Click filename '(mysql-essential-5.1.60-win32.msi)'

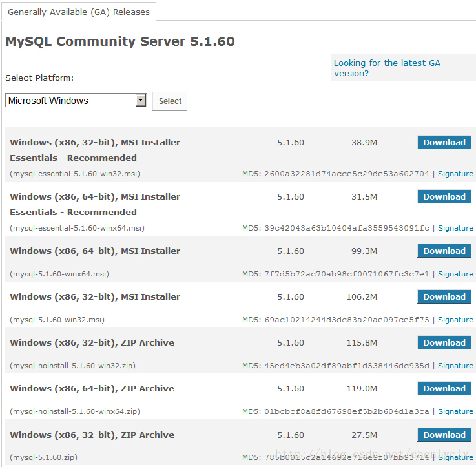(x=75, y=174)
